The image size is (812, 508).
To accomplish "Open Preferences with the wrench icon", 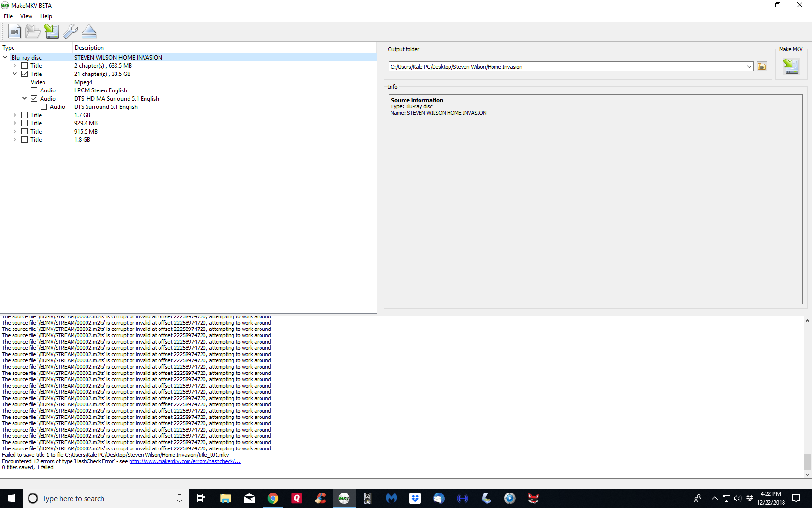I will 70,31.
